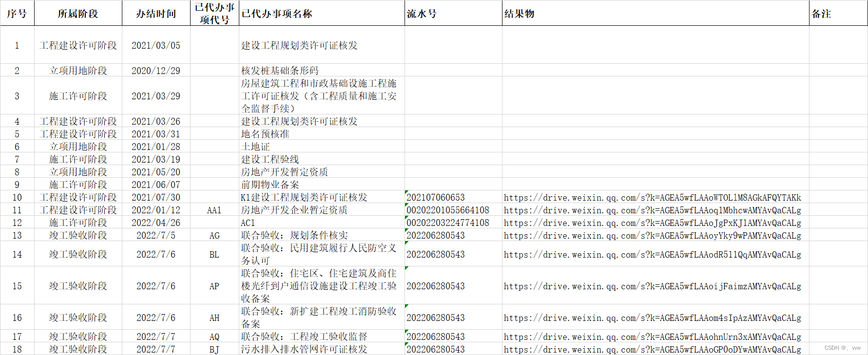
Task: Select serial number 00202201055664108
Action: click(453, 209)
